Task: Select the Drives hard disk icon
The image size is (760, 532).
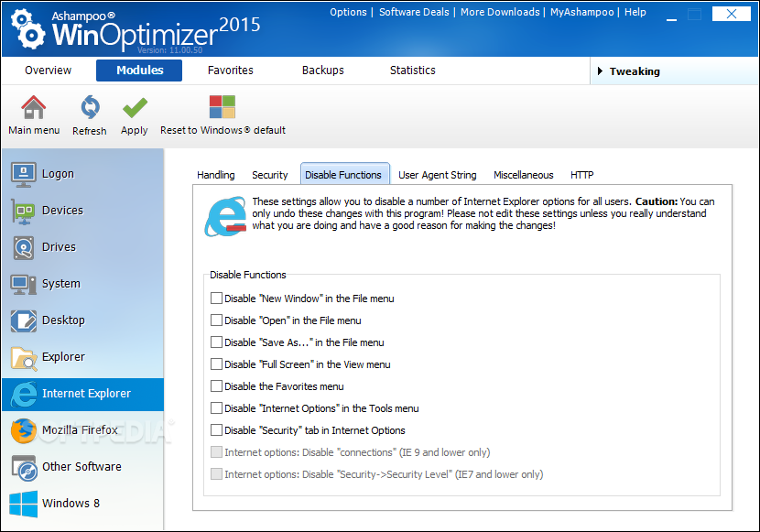Action: coord(23,247)
